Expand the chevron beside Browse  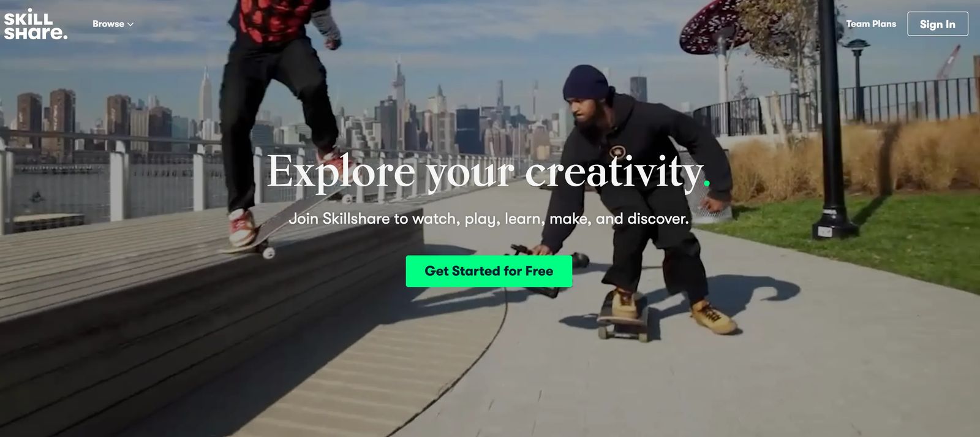tap(130, 25)
